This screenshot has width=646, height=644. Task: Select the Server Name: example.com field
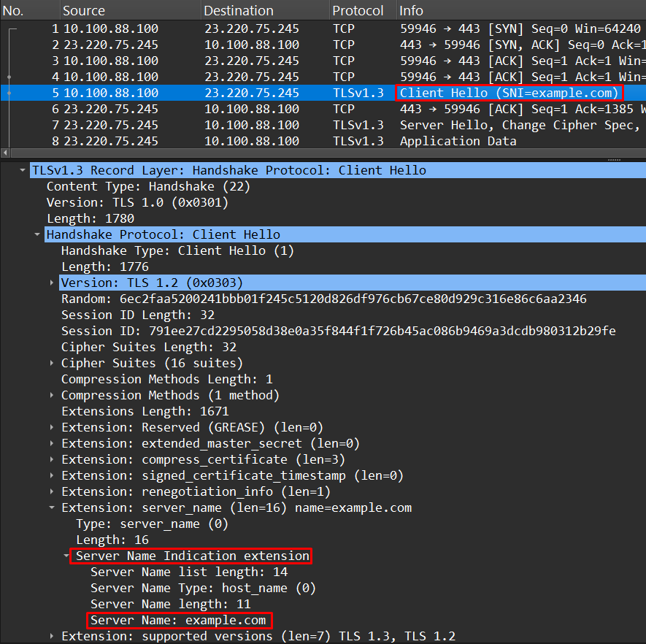point(179,620)
